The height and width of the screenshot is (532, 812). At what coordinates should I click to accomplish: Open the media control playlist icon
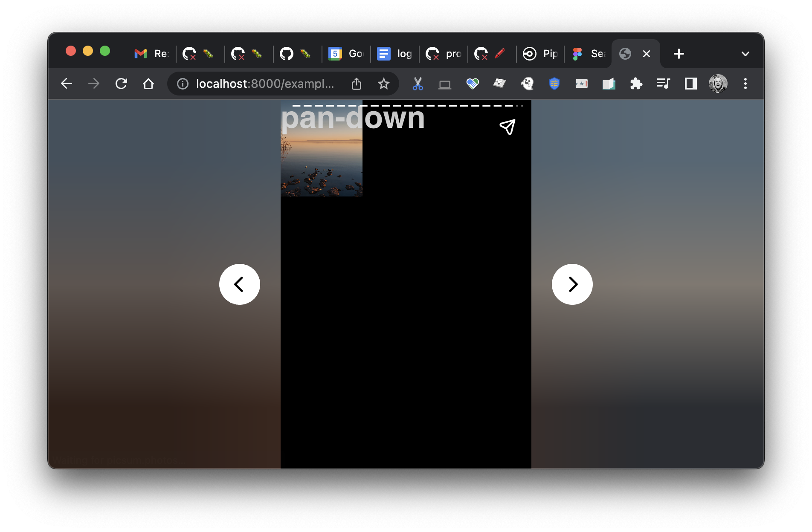[664, 84]
